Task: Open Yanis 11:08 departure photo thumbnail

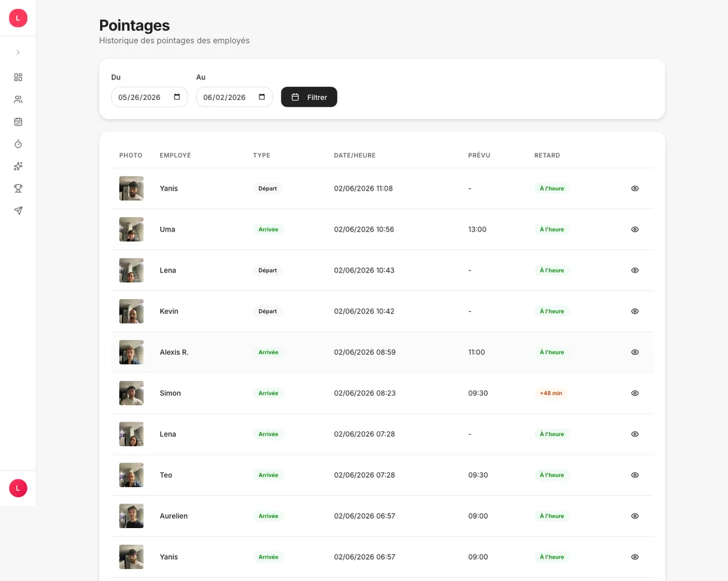Action: pyautogui.click(x=132, y=189)
